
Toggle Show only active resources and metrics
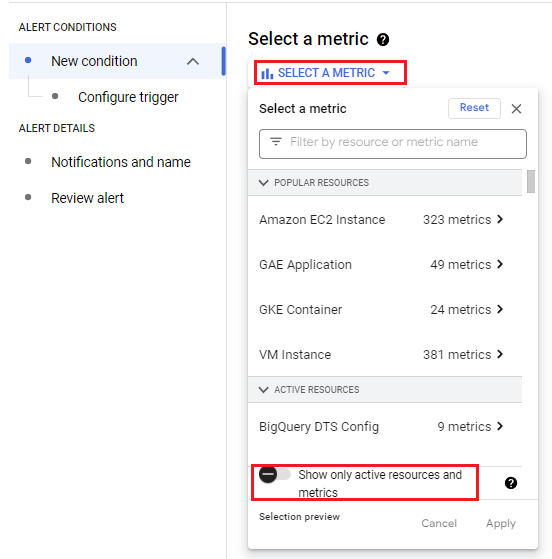(x=275, y=475)
